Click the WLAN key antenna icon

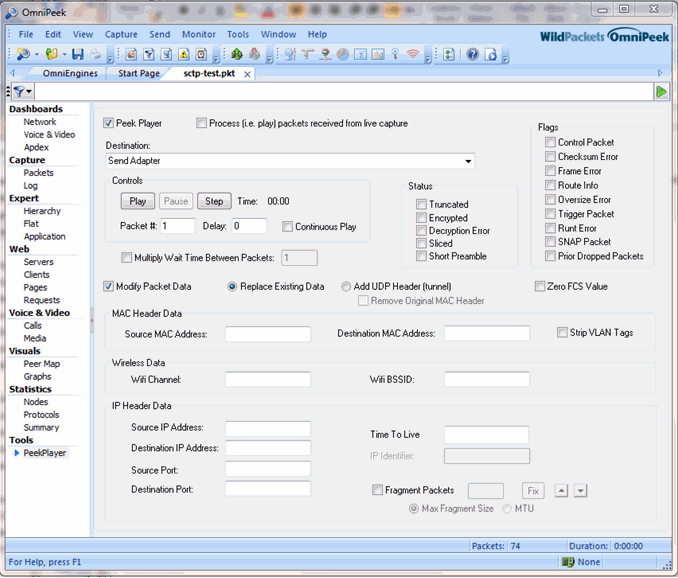395,54
